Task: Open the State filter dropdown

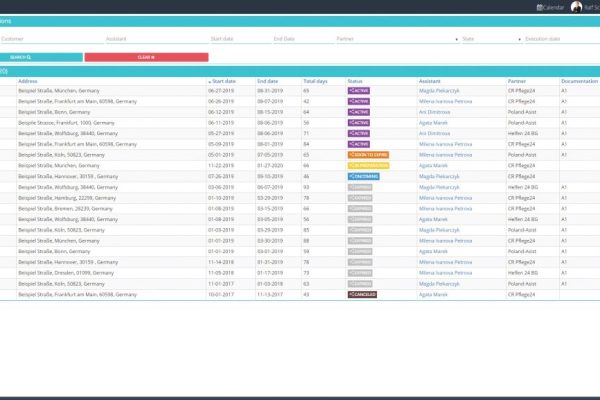Action: pyautogui.click(x=492, y=39)
